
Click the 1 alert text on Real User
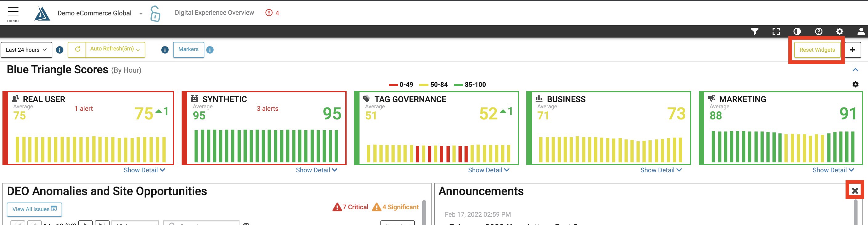83,108
